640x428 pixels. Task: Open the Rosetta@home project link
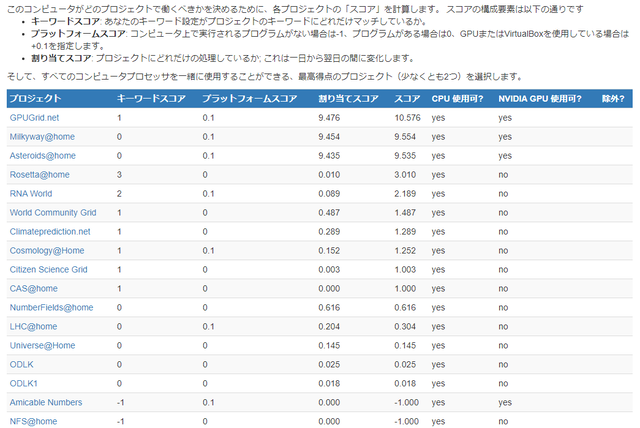40,175
